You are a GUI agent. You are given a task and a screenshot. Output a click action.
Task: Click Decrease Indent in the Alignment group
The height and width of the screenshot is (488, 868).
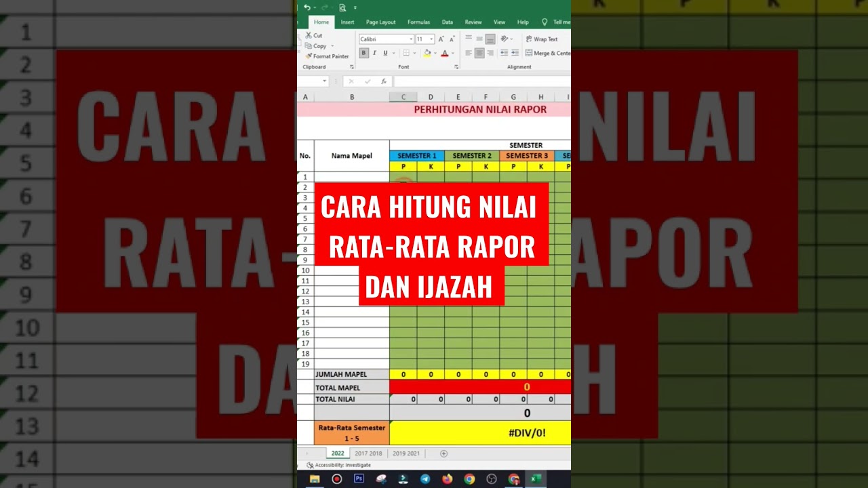504,53
